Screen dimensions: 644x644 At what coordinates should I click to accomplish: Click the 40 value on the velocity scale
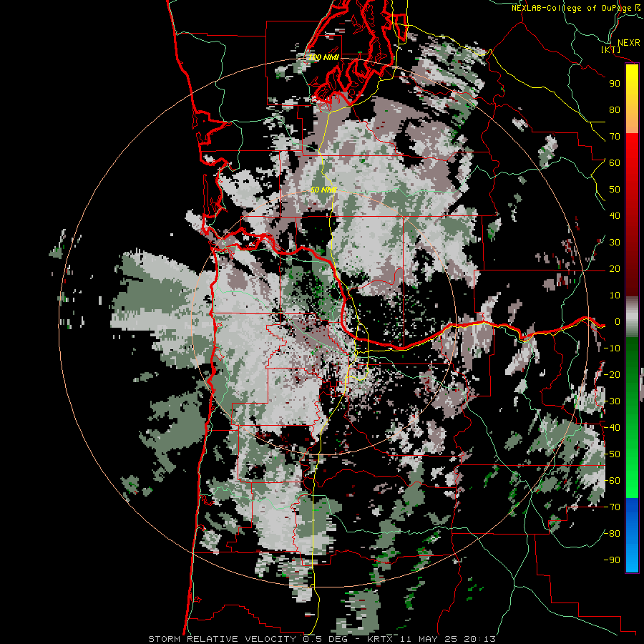tap(615, 216)
